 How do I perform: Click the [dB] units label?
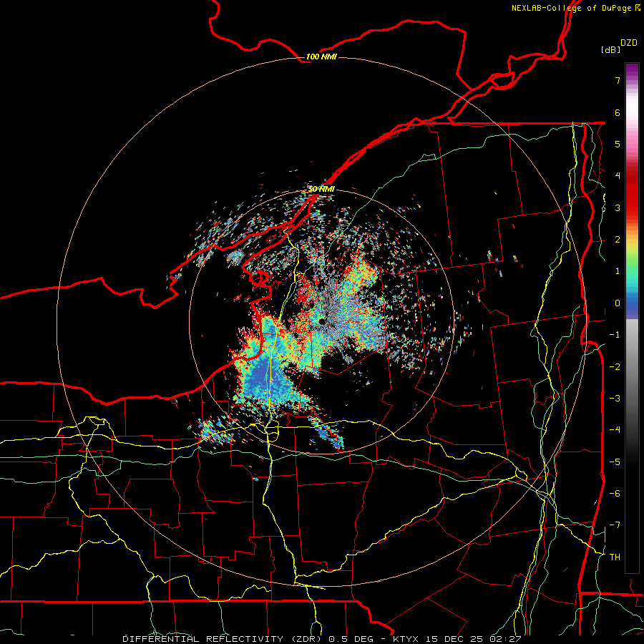tap(610, 49)
